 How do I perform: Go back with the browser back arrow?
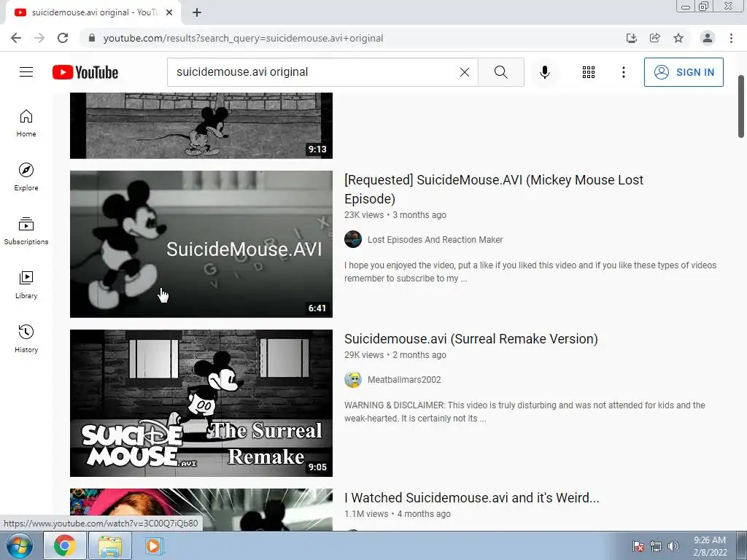(x=16, y=38)
